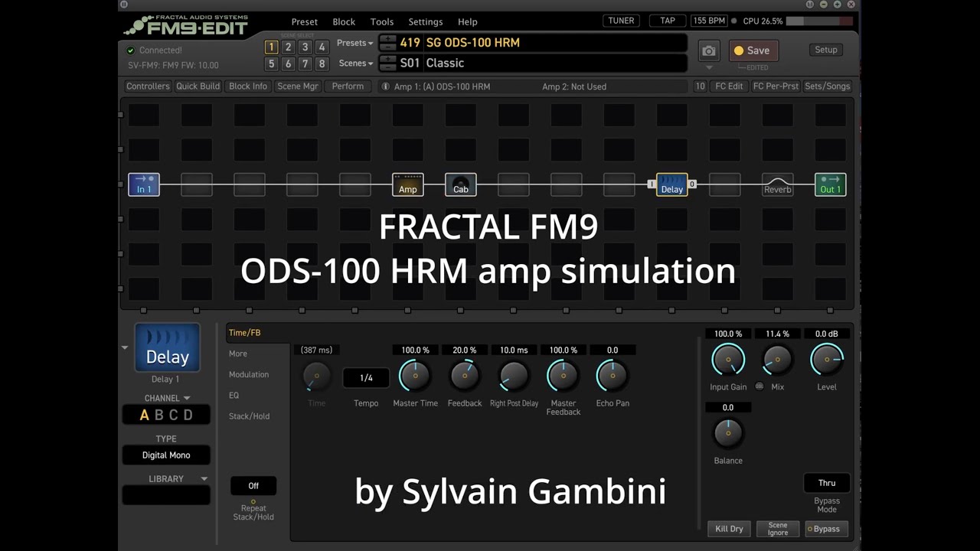The width and height of the screenshot is (980, 551).
Task: Switch to the Modulation tab
Action: click(x=249, y=374)
